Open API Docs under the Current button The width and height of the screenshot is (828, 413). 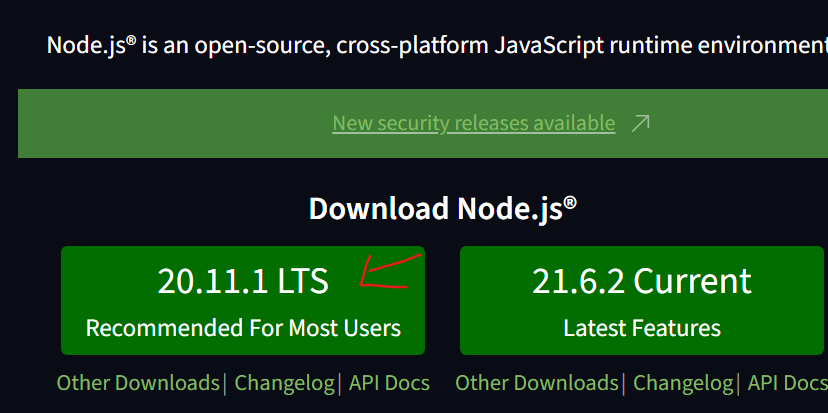(788, 383)
